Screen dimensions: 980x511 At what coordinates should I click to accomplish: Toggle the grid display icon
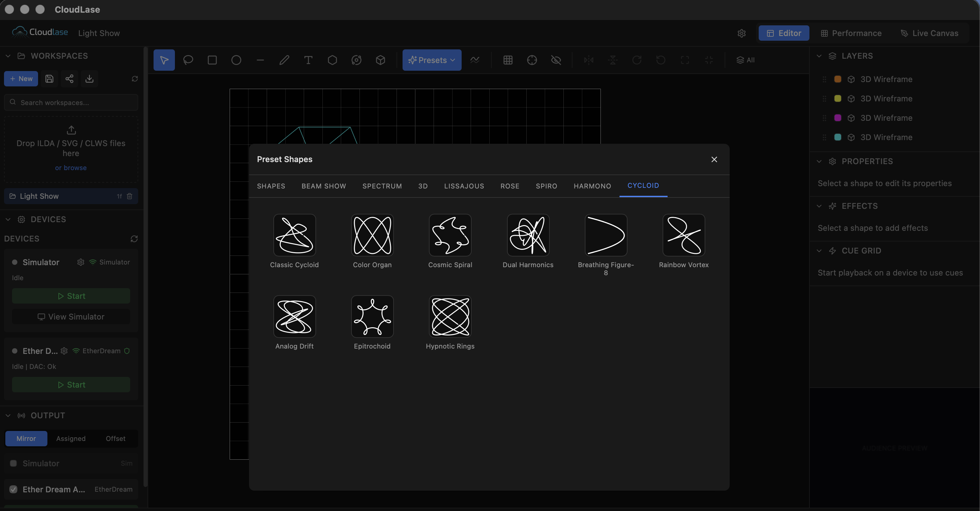[508, 60]
